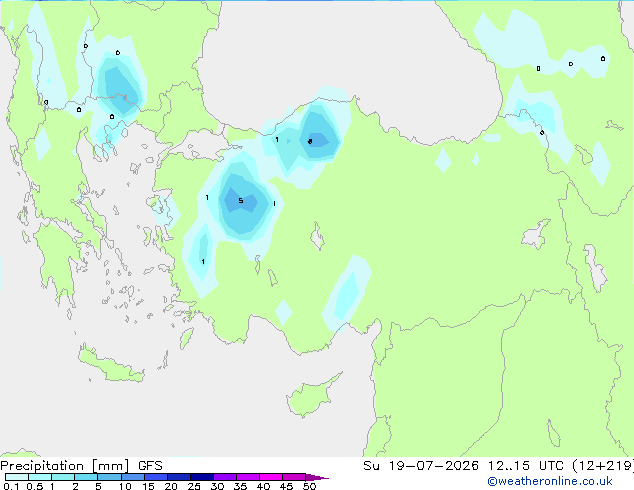The height and width of the screenshot is (490, 634).
Task: Click the legend label "2"
Action: click(x=75, y=486)
